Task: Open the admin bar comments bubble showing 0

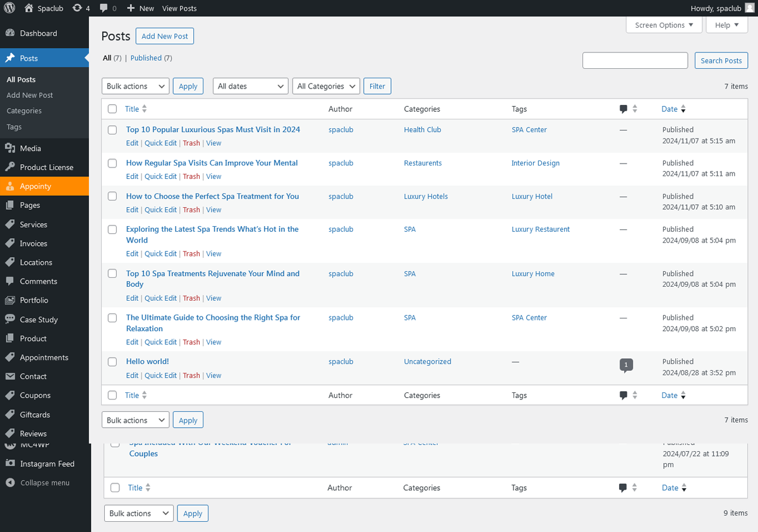Action: click(x=108, y=8)
